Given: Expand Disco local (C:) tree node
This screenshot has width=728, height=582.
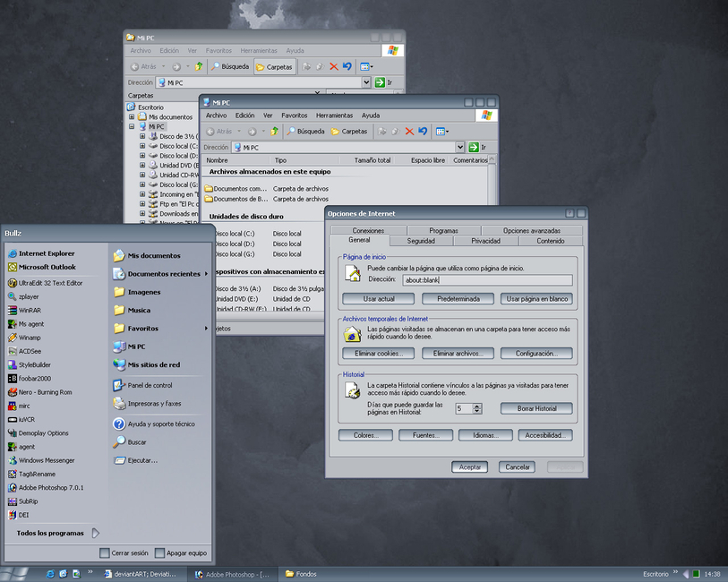Looking at the screenshot, I should click(x=142, y=146).
